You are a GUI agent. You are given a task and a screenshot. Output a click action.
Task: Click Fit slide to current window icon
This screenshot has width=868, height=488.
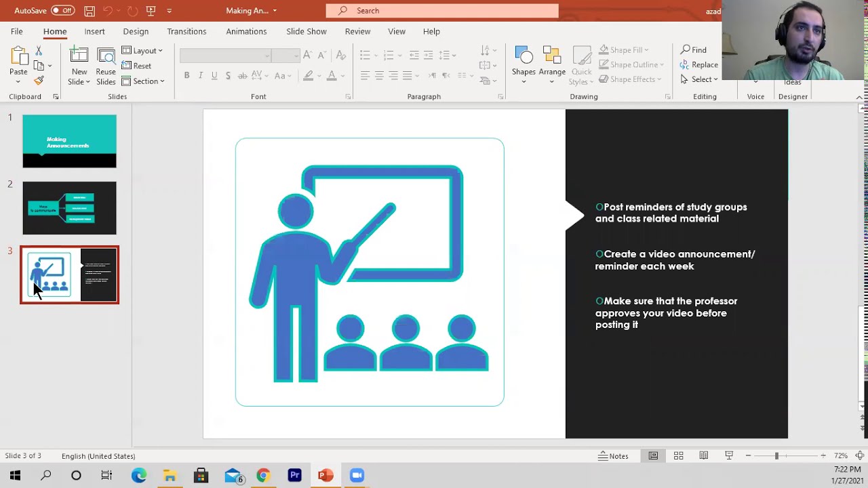[x=860, y=456]
